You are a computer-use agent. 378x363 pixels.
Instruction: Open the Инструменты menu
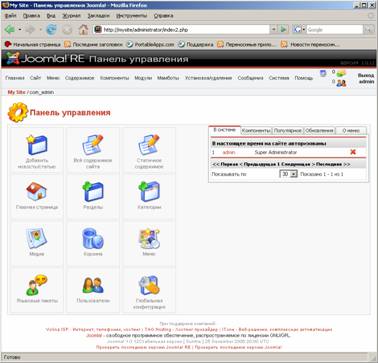click(x=132, y=16)
